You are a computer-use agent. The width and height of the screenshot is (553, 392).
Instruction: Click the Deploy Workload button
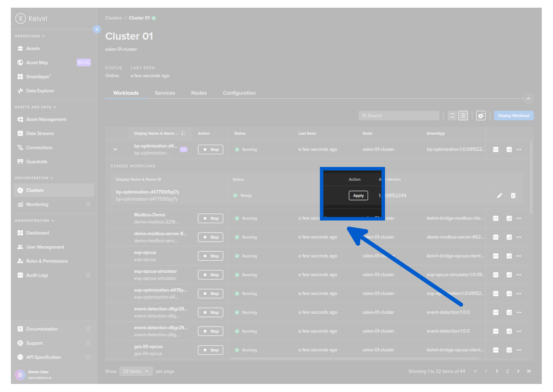coord(513,116)
